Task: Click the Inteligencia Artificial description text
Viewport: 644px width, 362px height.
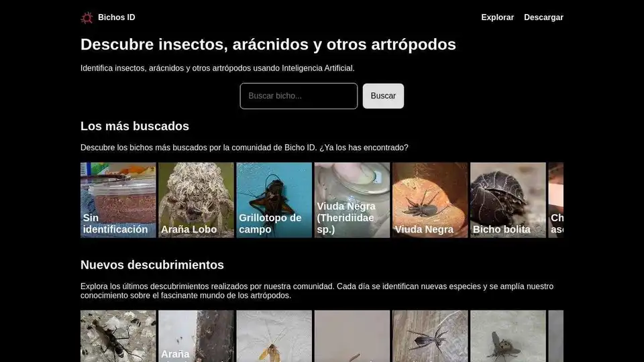Action: [x=217, y=68]
